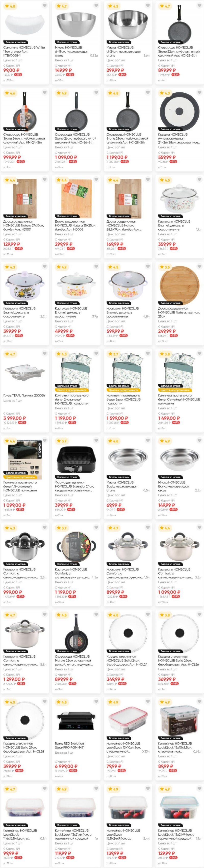Open Сковорода HOMECLUB Stone 26см title link
The height and width of the screenshot is (868, 204).
pos(75,138)
